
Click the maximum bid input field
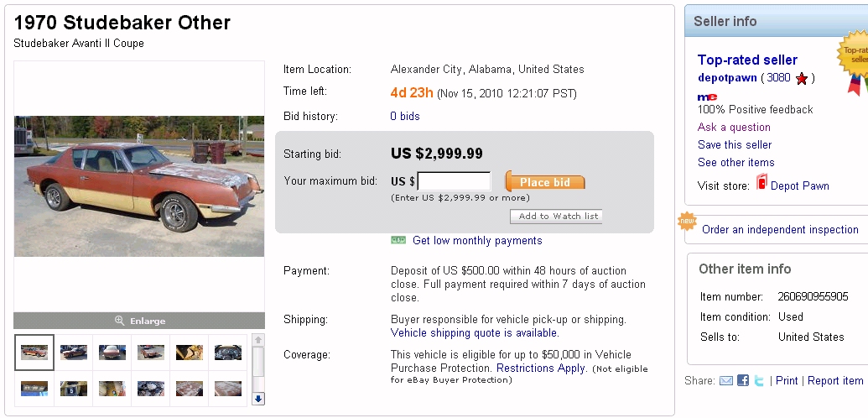point(454,182)
